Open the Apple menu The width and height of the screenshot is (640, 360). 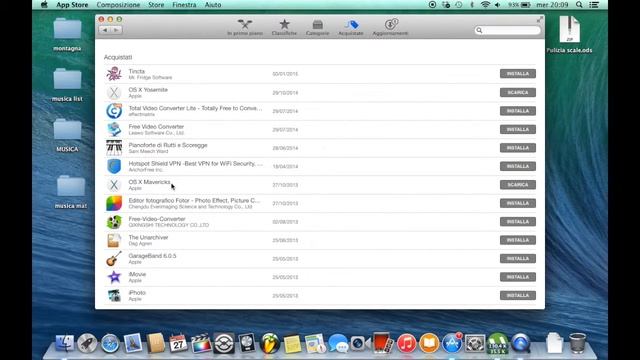pos(44,5)
